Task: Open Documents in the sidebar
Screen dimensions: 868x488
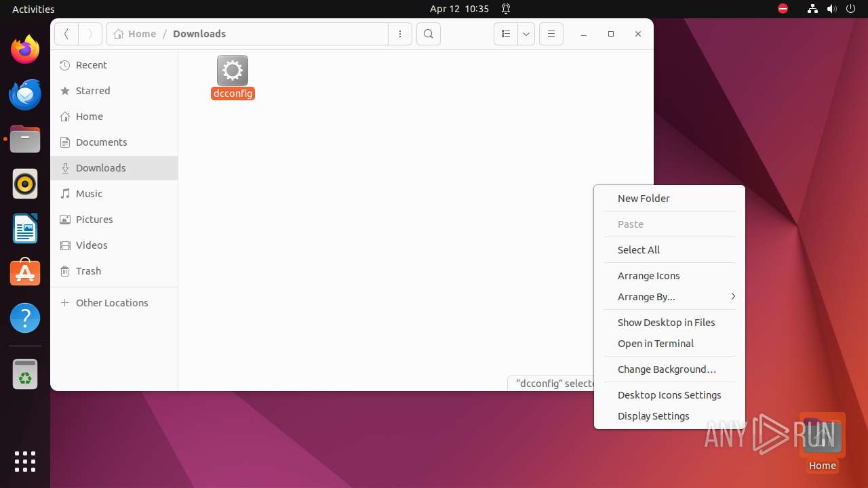Action: click(114, 142)
